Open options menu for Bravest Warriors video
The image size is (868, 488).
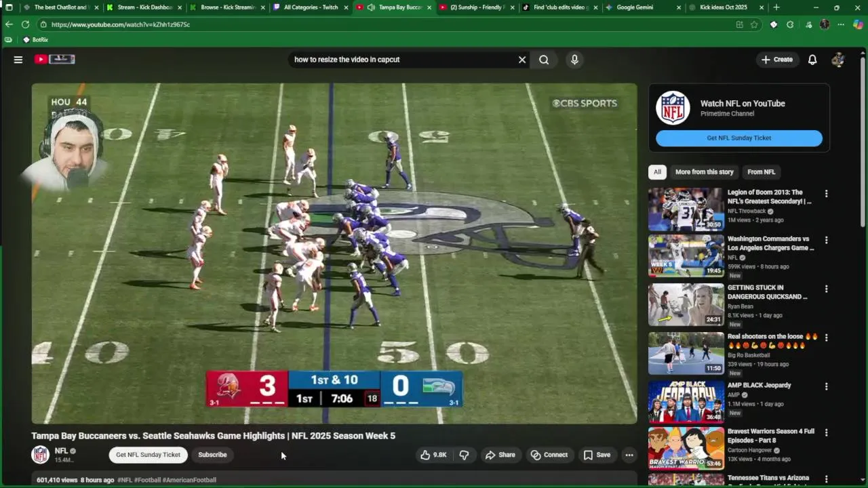[826, 432]
